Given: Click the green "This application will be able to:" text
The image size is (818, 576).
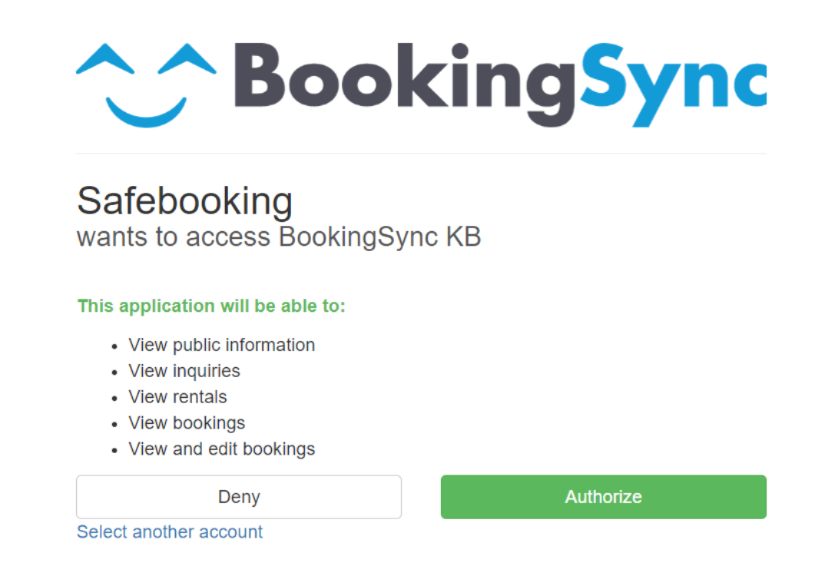Looking at the screenshot, I should point(211,305).
